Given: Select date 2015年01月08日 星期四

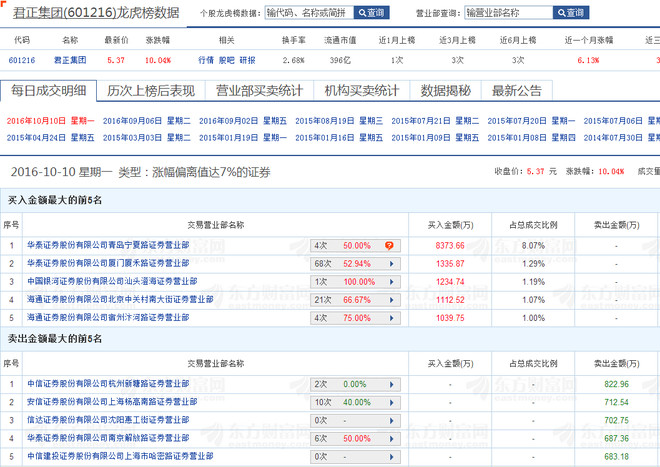Looking at the screenshot, I should pyautogui.click(x=532, y=138).
